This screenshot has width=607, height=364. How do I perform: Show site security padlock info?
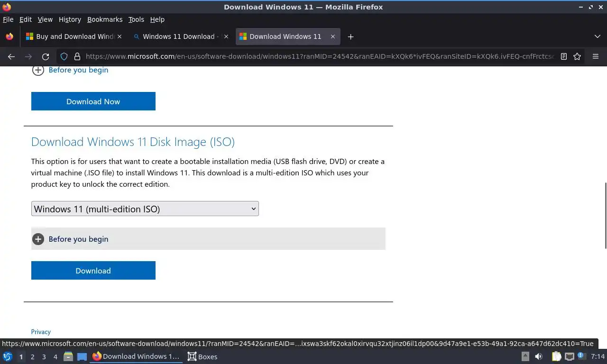tap(77, 56)
